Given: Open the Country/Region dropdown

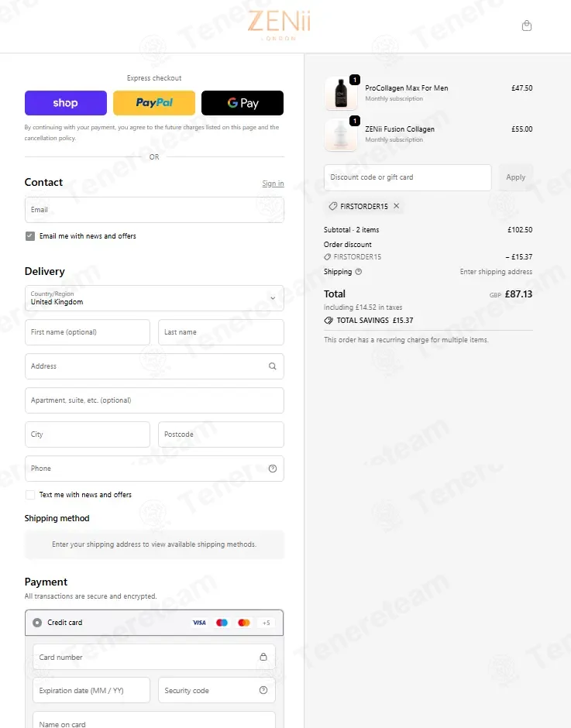Looking at the screenshot, I should pyautogui.click(x=154, y=298).
